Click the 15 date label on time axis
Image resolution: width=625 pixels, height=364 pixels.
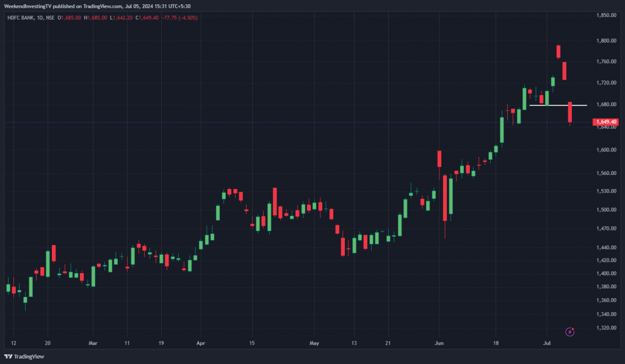(x=252, y=343)
